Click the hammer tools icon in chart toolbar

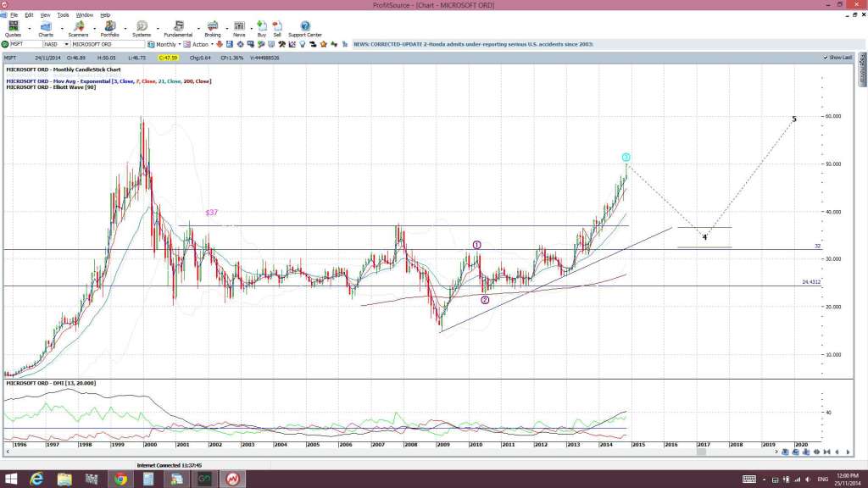coord(281,44)
